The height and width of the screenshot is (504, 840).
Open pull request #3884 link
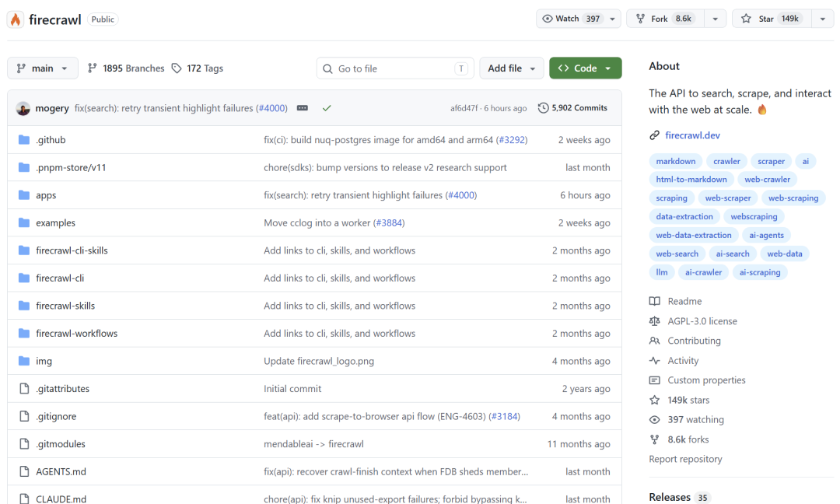pyautogui.click(x=388, y=222)
